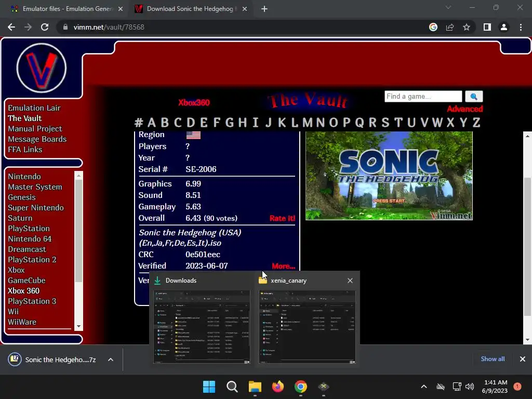Open the notification badge in taskbar
Screen dimensions: 532x399
click(x=517, y=386)
